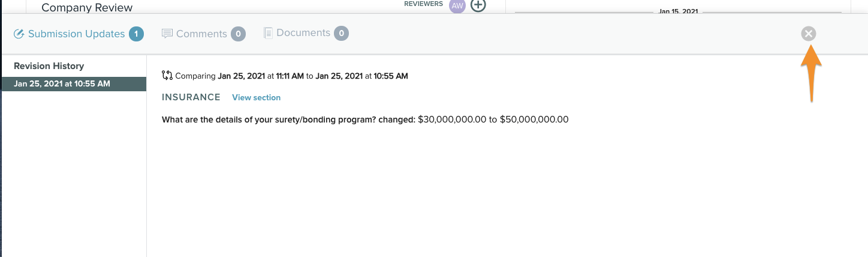Select the Jan 25, 2021 10:55 AM revision
This screenshot has height=257, width=868.
62,83
